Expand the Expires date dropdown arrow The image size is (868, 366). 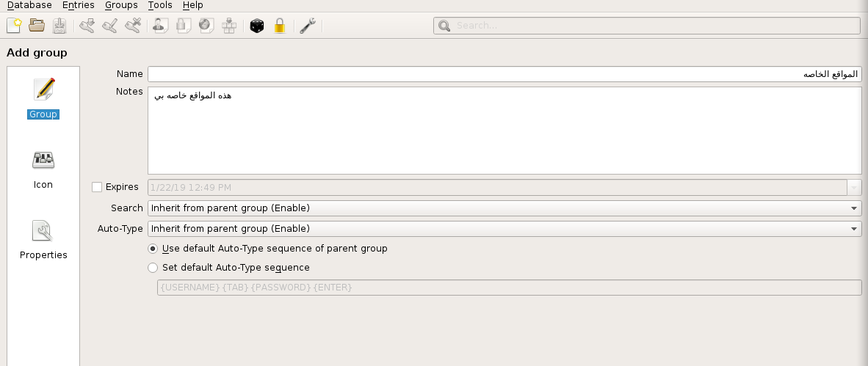pyautogui.click(x=854, y=188)
